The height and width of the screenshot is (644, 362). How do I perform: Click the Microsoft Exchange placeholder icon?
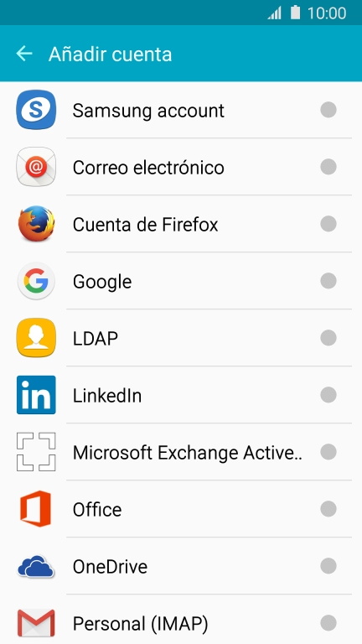36,452
